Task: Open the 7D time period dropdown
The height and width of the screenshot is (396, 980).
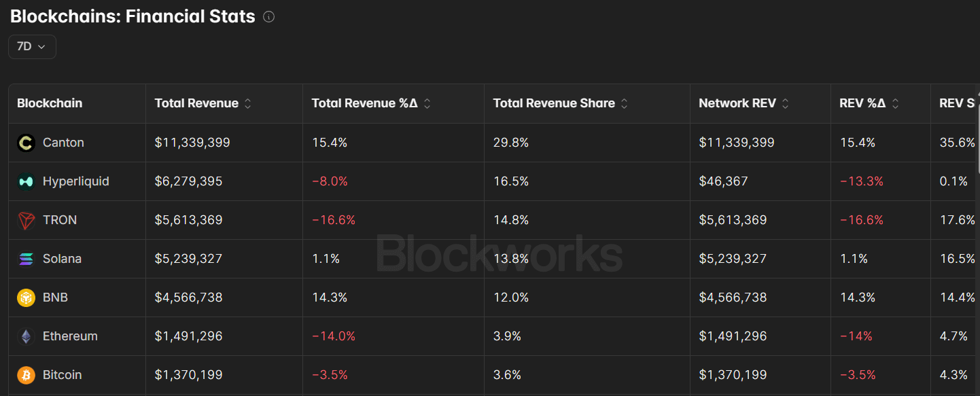Action: 32,47
